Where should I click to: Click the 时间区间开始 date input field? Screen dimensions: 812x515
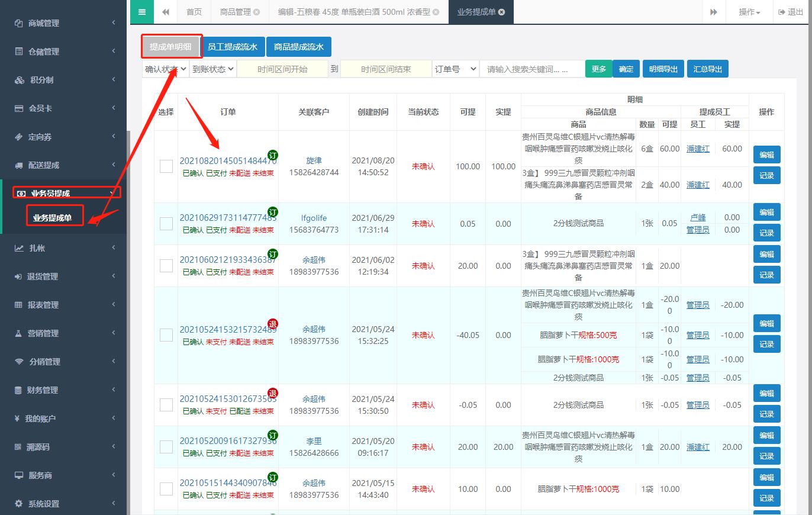point(282,69)
